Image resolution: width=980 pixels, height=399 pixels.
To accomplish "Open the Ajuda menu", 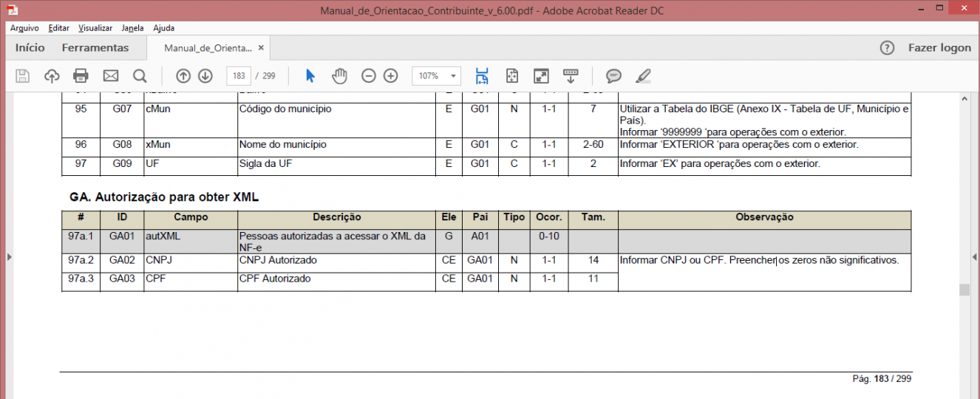I will (164, 28).
